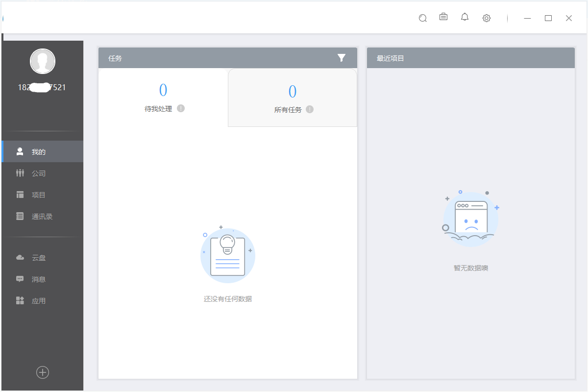The image size is (588, 392).
Task: Click the phone number under the avatar
Action: pos(42,87)
